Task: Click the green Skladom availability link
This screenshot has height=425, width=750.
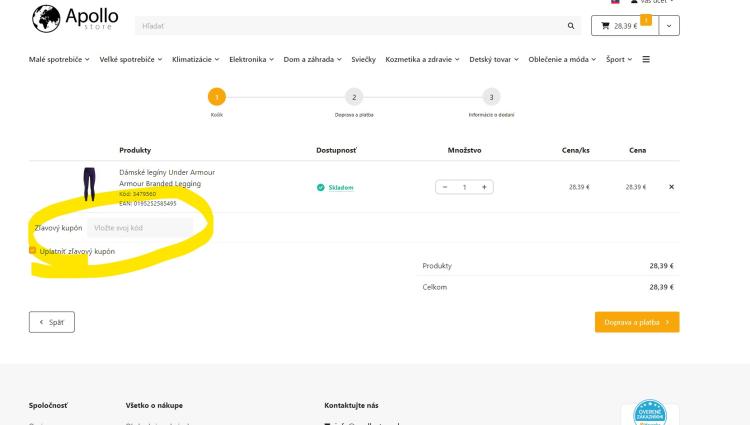Action: tap(341, 187)
